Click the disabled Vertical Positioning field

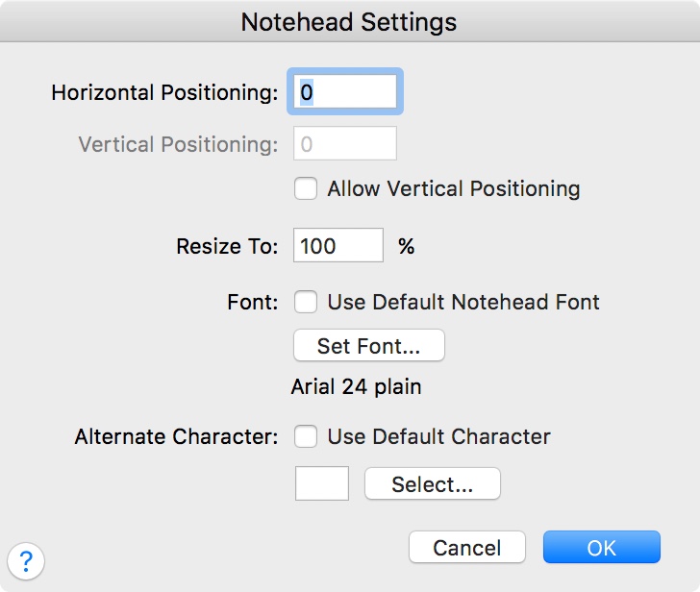(345, 144)
